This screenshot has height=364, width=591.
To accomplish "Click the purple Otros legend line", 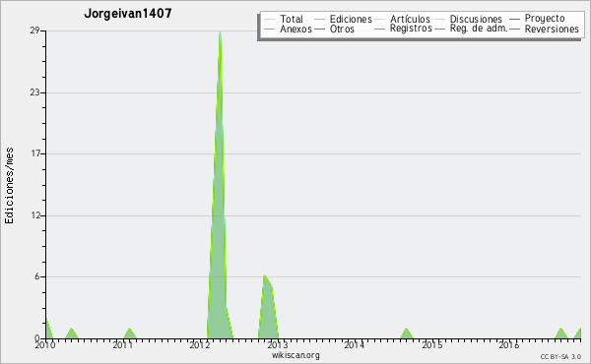I will coord(319,30).
